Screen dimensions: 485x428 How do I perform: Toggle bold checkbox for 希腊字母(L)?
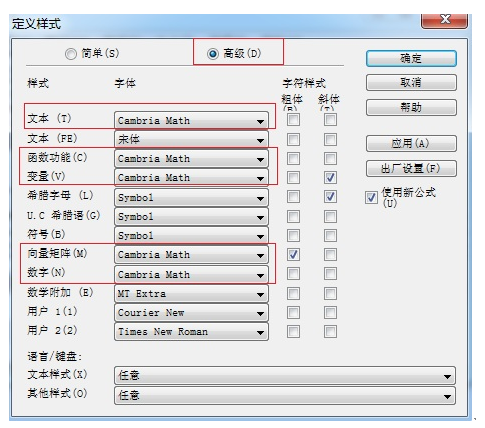pos(293,197)
